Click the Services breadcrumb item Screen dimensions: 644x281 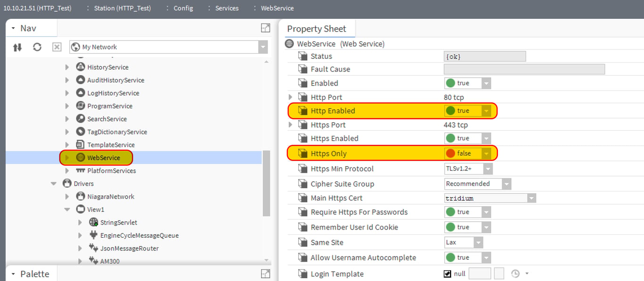[x=227, y=8]
